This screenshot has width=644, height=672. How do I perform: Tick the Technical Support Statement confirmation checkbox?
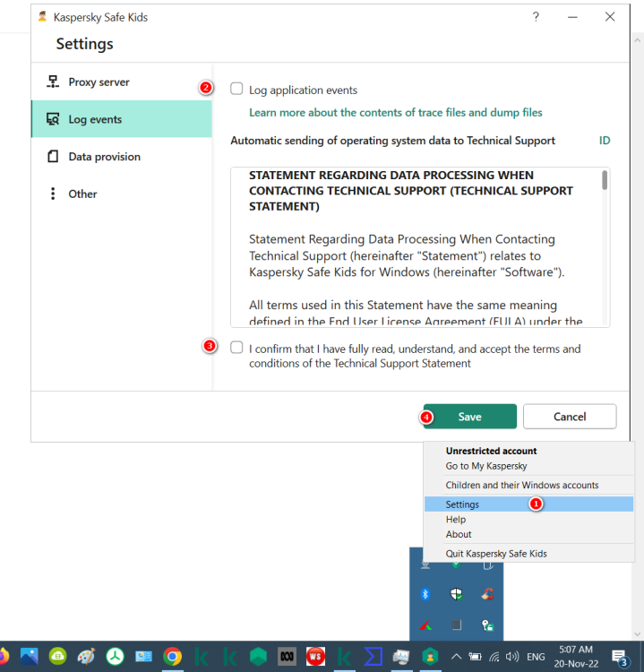(x=236, y=348)
